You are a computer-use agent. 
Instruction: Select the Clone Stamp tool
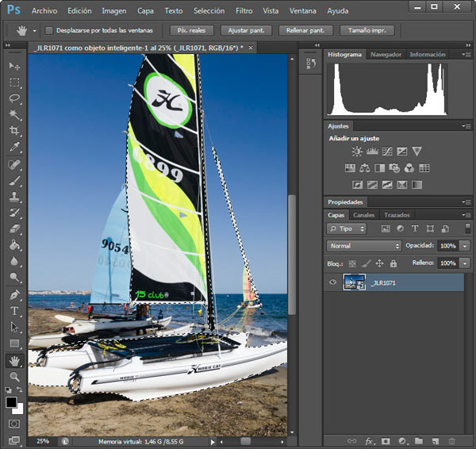[x=14, y=197]
